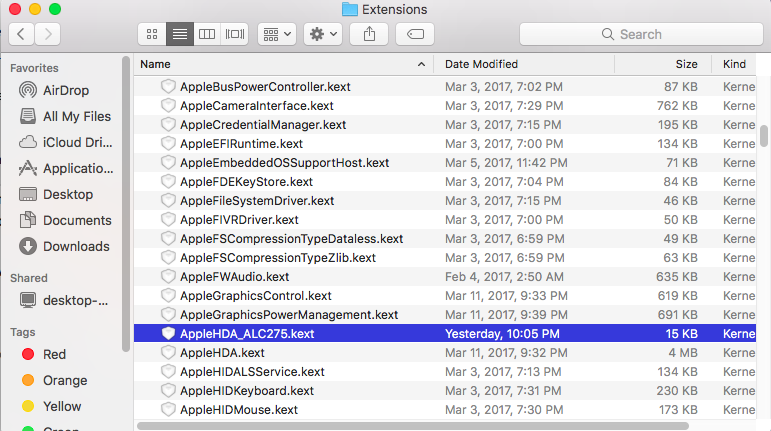Switch to column view mode
This screenshot has width=771, height=431.
208,34
